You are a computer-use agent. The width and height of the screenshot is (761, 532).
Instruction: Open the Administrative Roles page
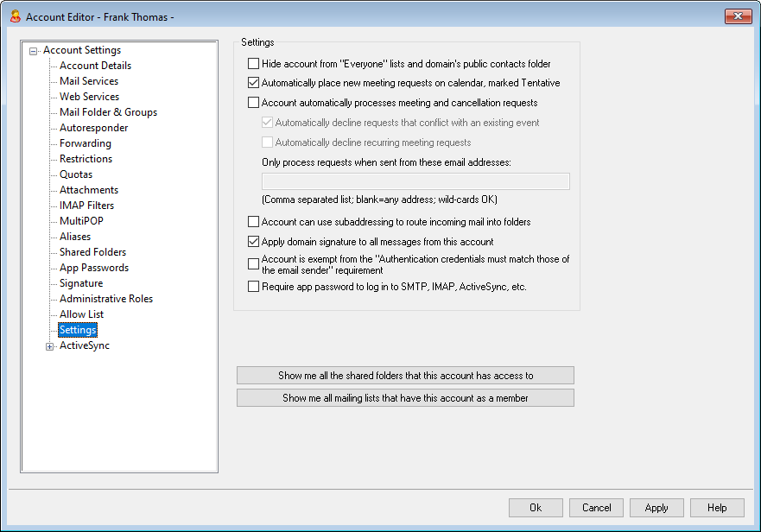pos(105,299)
